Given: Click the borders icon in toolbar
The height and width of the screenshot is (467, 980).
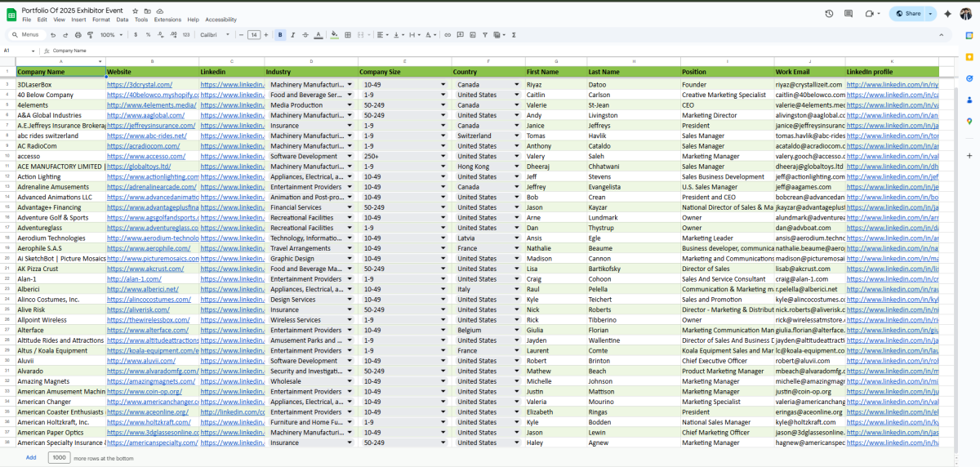Looking at the screenshot, I should 348,35.
